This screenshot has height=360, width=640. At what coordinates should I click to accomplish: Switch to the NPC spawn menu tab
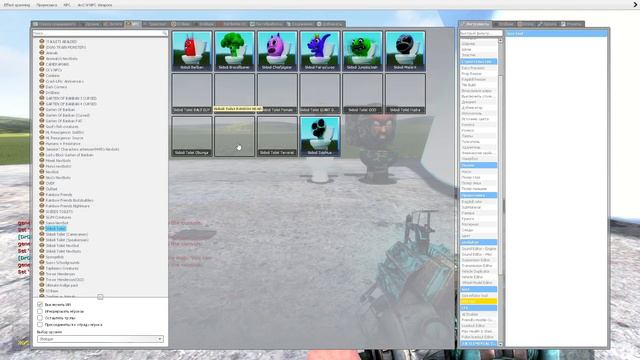click(132, 24)
